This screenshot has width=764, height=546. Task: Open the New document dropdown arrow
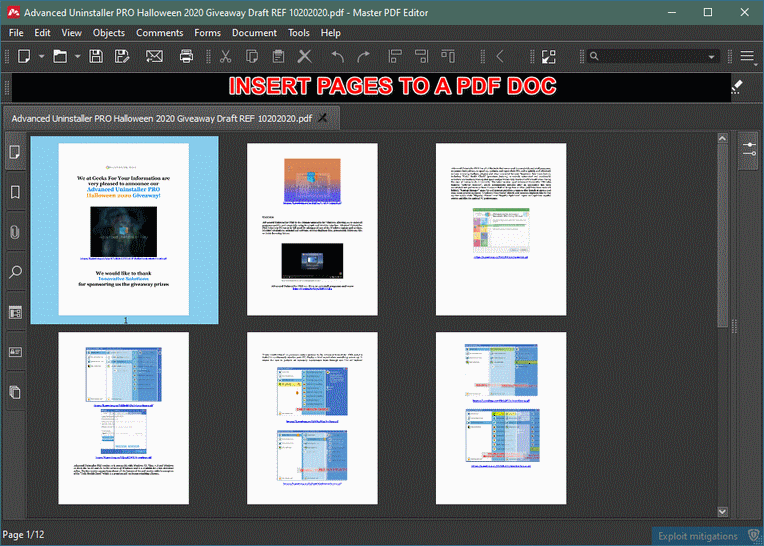point(41,56)
